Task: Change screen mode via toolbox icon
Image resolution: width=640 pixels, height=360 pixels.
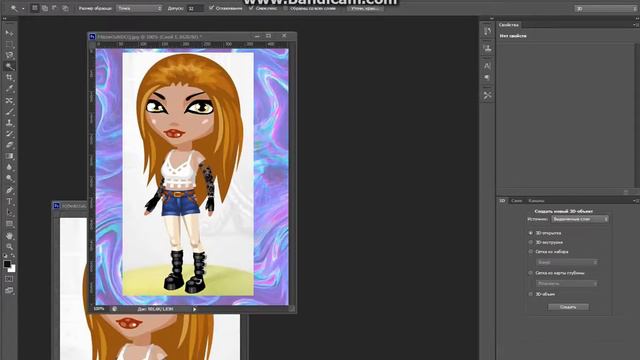Action: pyautogui.click(x=9, y=291)
